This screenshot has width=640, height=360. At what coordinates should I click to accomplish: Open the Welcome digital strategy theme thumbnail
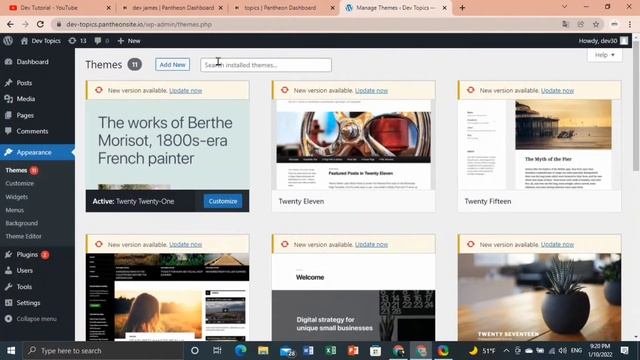tap(353, 297)
